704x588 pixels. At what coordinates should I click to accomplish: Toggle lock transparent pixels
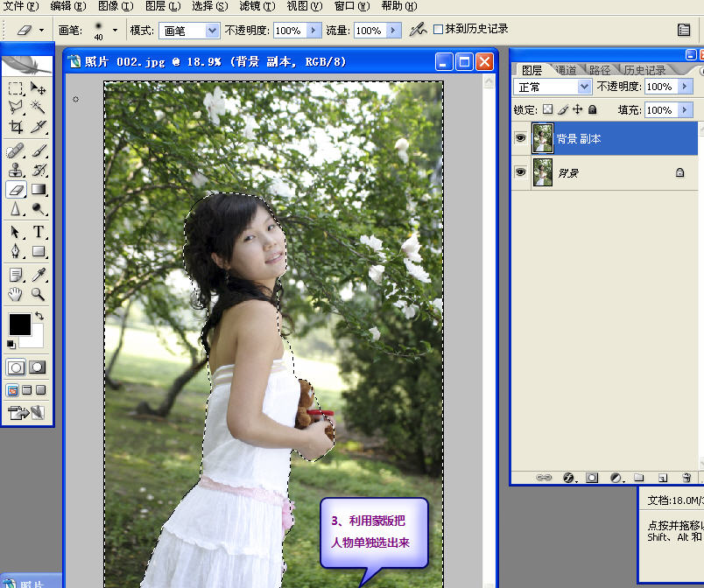pyautogui.click(x=548, y=109)
